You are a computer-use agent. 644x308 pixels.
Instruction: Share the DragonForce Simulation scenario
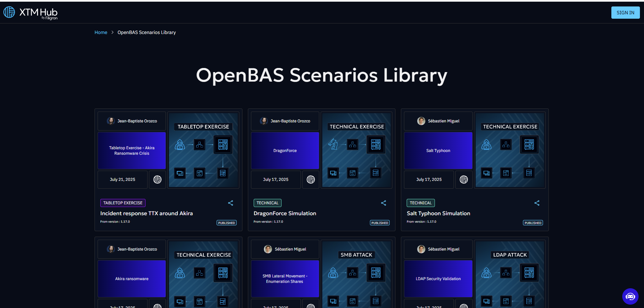pyautogui.click(x=384, y=203)
